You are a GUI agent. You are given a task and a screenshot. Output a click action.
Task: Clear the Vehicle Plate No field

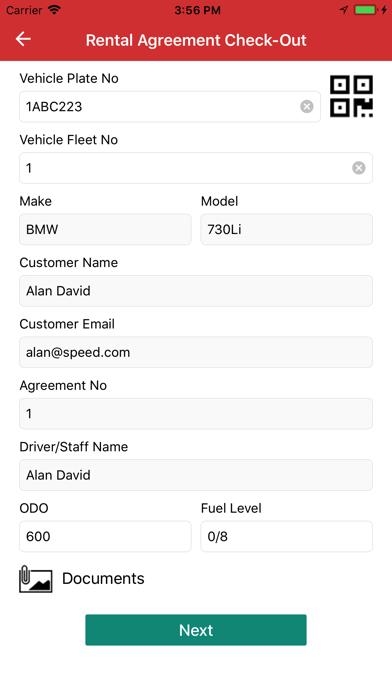(x=306, y=107)
